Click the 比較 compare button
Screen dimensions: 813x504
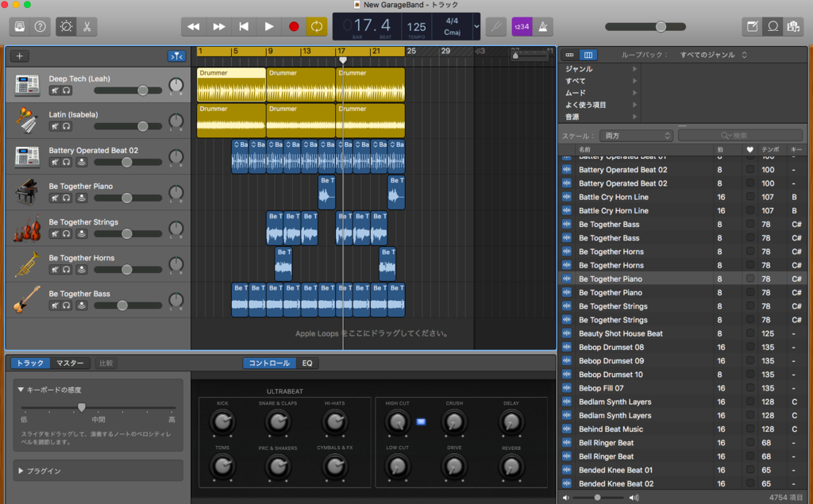(x=106, y=363)
